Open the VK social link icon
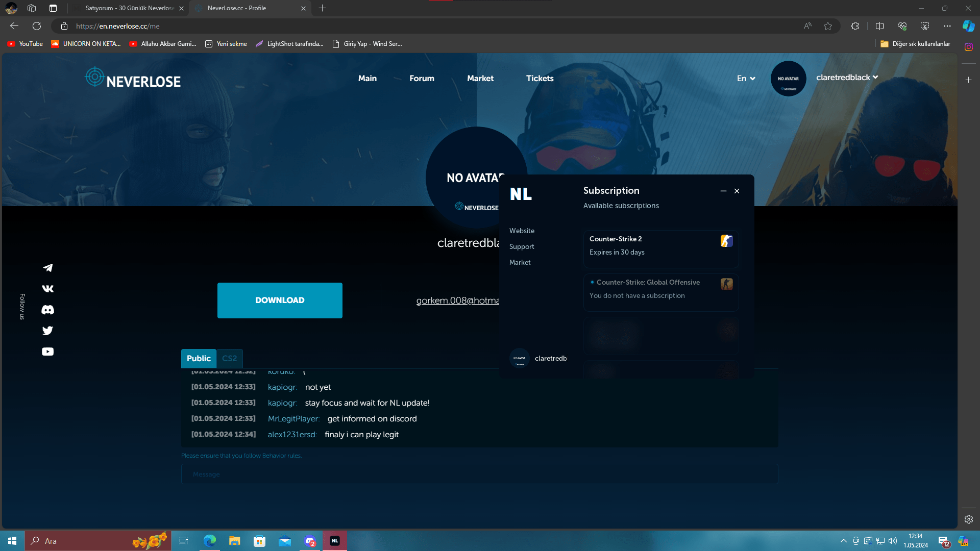This screenshot has height=551, width=980. 47,289
